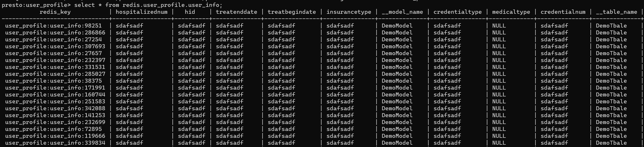Image resolution: width=644 pixels, height=147 pixels.
Task: Click the hid column header
Action: coord(190,12)
